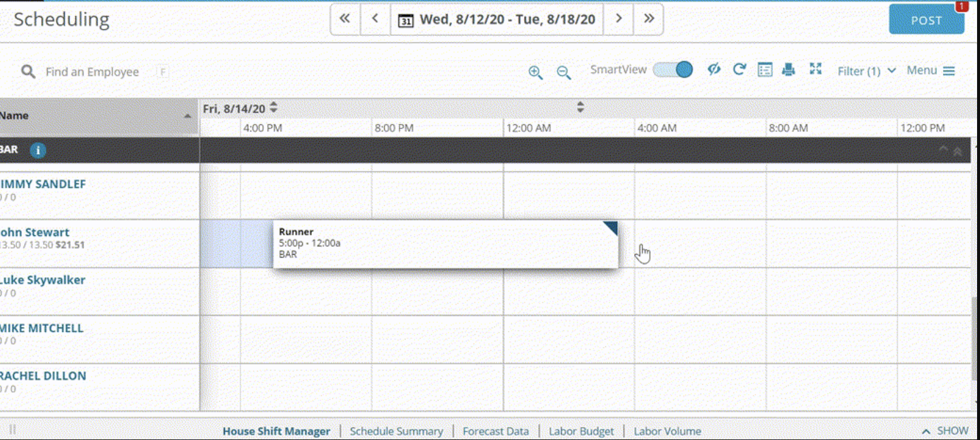Open MIKE MITCHELL employee link

click(41, 328)
